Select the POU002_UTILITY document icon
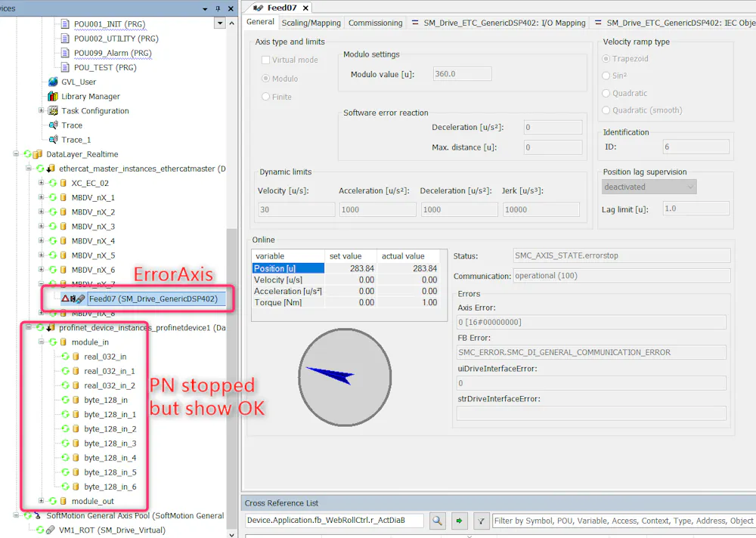Image resolution: width=756 pixels, height=538 pixels. tap(65, 39)
